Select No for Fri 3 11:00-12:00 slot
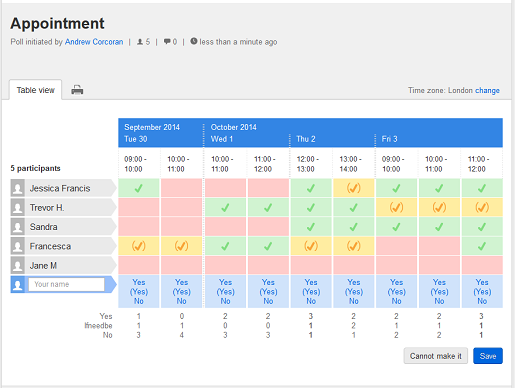The height and width of the screenshot is (388, 515). tap(482, 301)
